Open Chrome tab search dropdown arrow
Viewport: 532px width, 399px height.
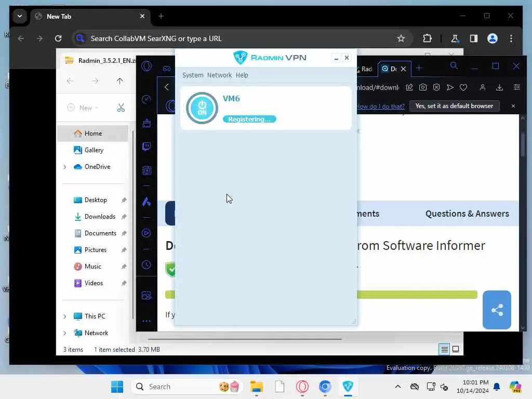coord(20,16)
